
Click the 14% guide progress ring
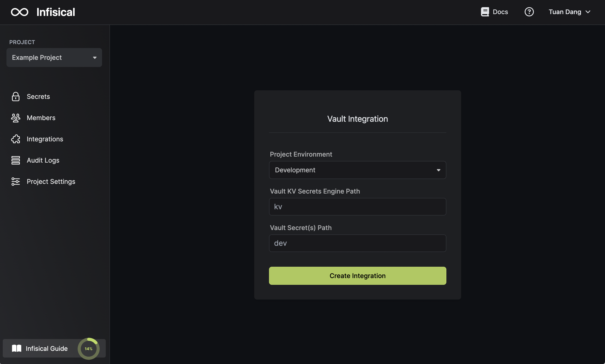click(x=88, y=349)
